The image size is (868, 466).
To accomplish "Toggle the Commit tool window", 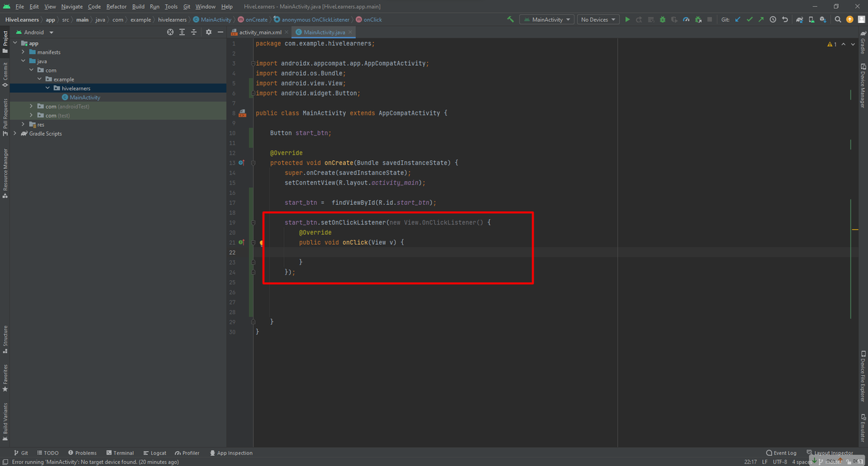I will click(x=5, y=75).
